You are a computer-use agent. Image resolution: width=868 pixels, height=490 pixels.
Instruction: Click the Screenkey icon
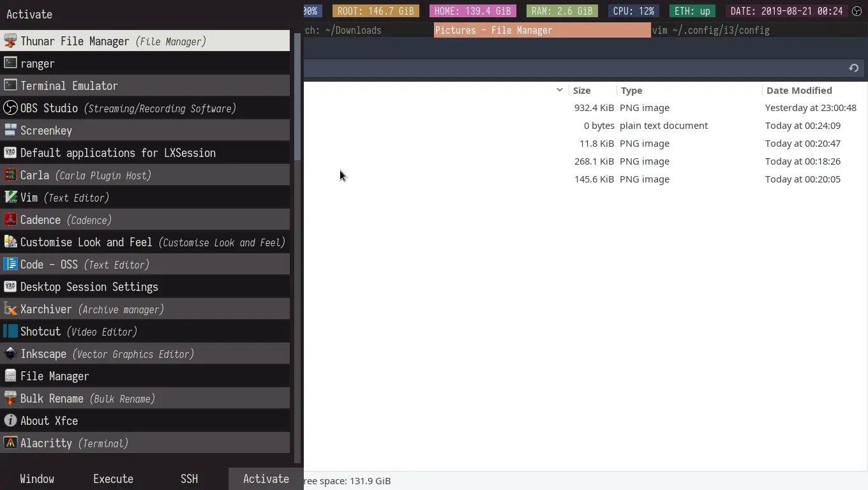coord(10,130)
